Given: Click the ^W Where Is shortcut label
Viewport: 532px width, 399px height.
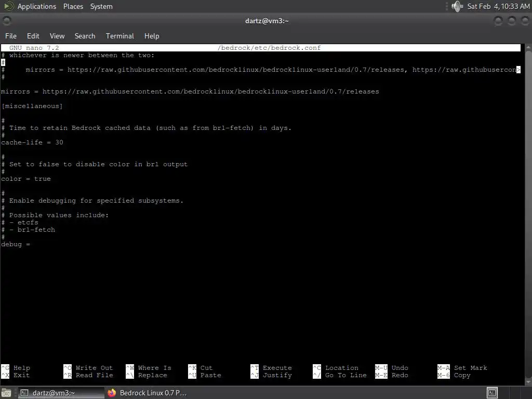Looking at the screenshot, I should 149,368.
